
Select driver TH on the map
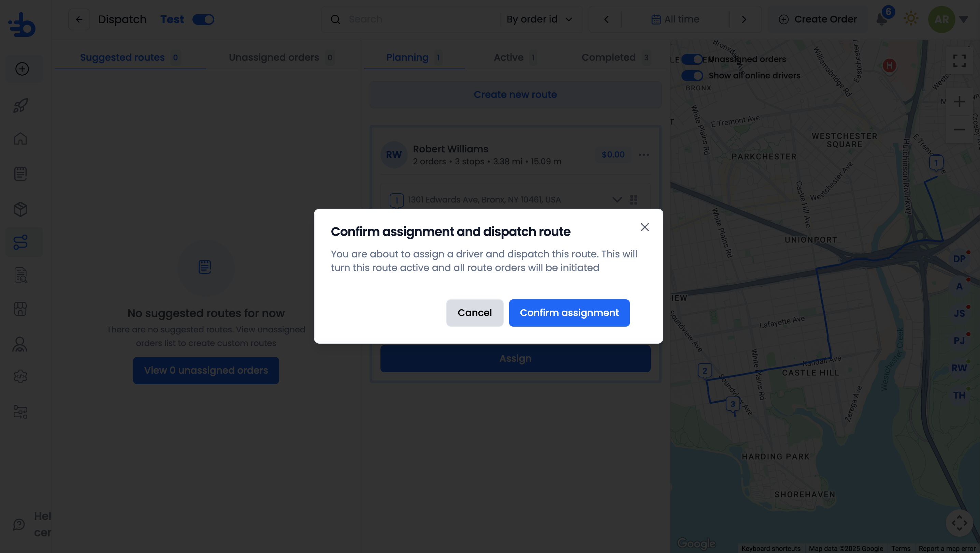959,395
